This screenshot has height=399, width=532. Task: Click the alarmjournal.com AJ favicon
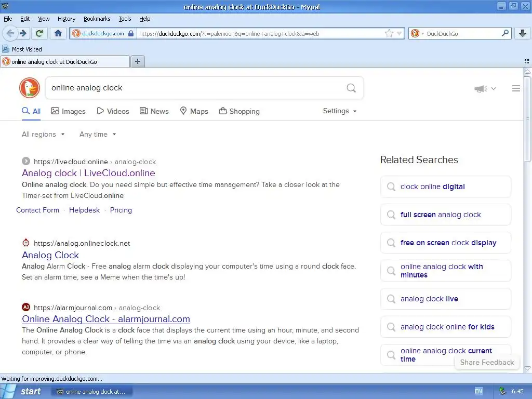(26, 308)
